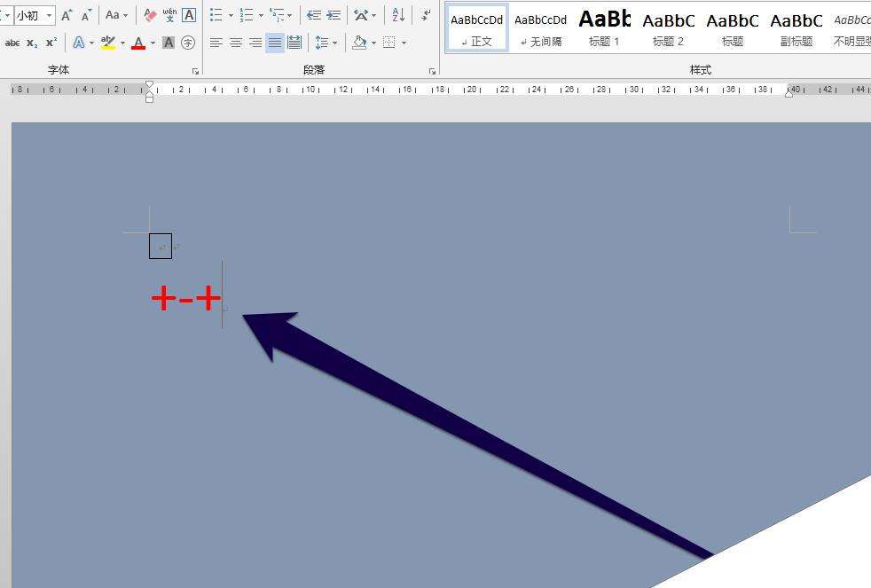This screenshot has height=588, width=871.
Task: Click the Asian layout icon
Action: click(x=361, y=16)
